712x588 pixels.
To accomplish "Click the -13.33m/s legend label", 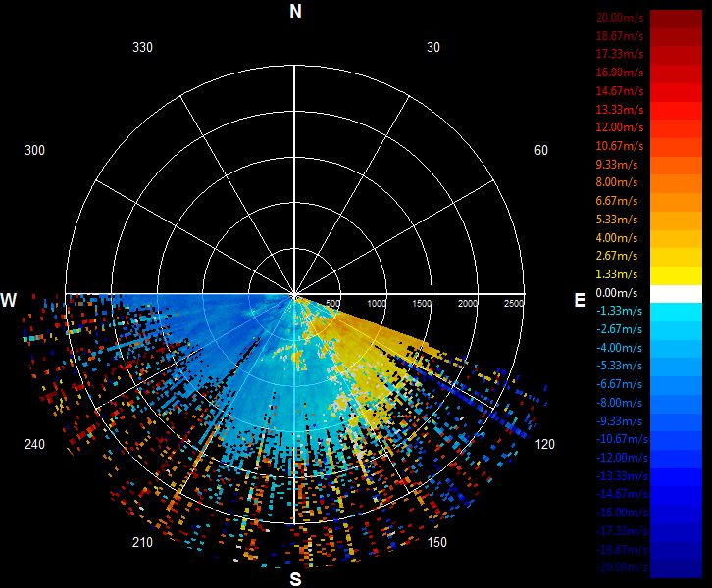I will coord(622,476).
